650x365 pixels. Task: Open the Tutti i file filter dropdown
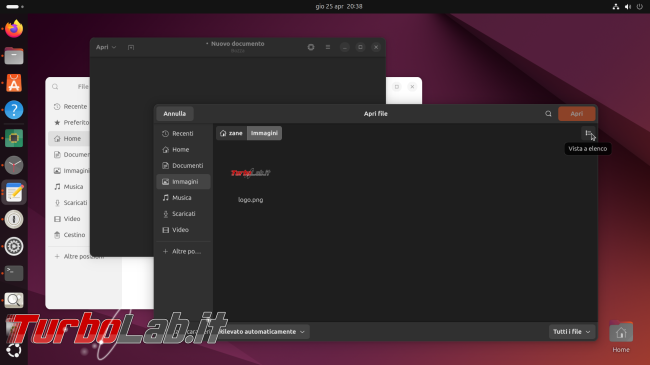(x=572, y=332)
